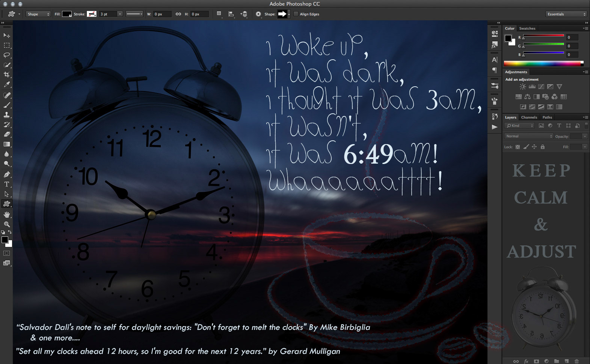
Task: Toggle lock all for layer
Action: pos(542,147)
